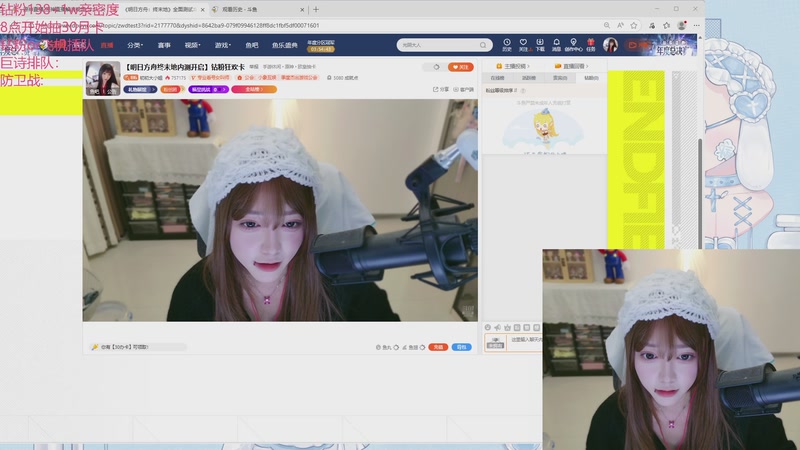Click the read aloud icon

(x=620, y=26)
